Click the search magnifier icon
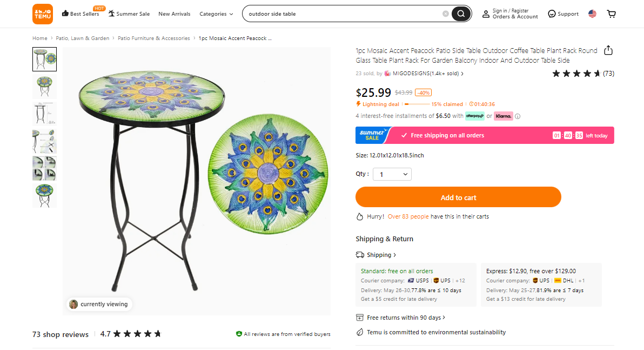The height and width of the screenshot is (350, 644). (x=461, y=14)
